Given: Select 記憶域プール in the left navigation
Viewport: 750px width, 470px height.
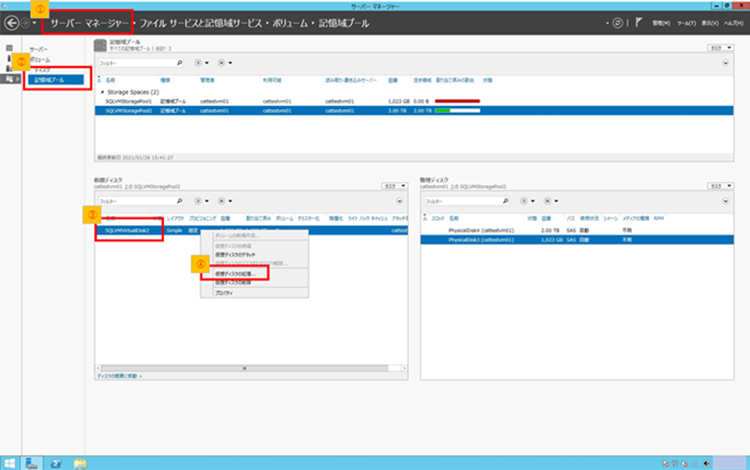Looking at the screenshot, I should [50, 79].
